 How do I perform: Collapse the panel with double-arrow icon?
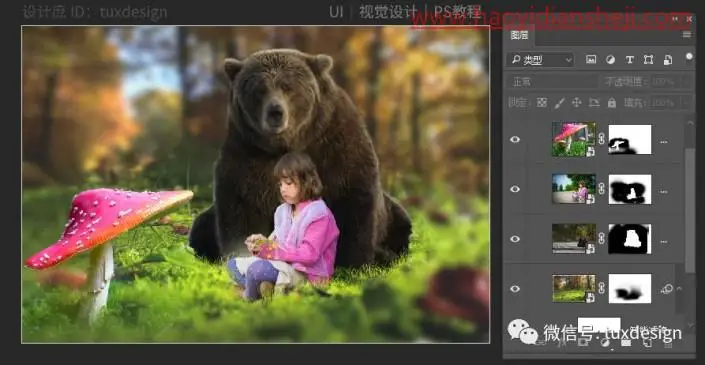pyautogui.click(x=675, y=19)
